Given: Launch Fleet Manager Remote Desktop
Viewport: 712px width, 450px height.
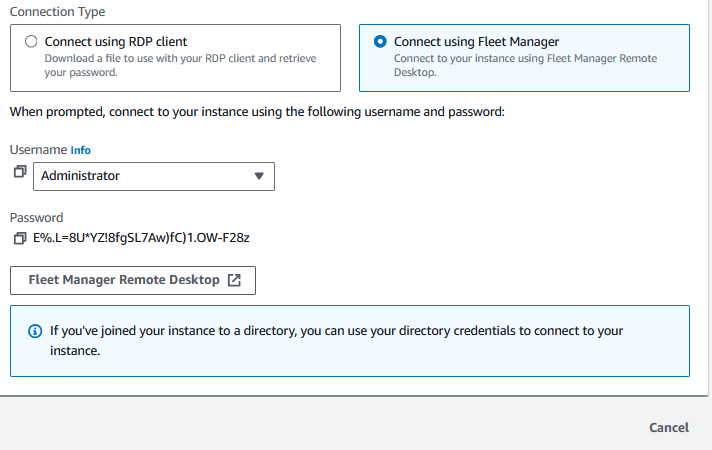Looking at the screenshot, I should pos(133,280).
